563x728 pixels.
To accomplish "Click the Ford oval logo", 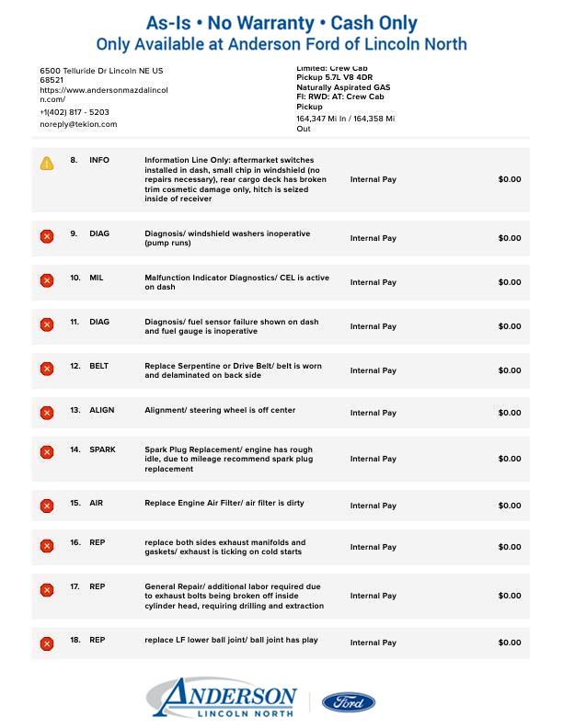I will coord(349,702).
